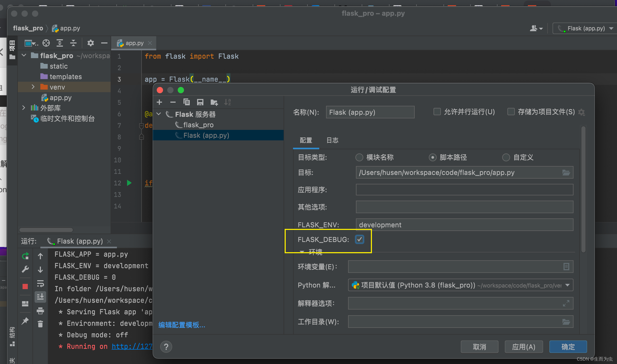617x364 pixels.
Task: Click the red stop button in run panel
Action: [25, 286]
